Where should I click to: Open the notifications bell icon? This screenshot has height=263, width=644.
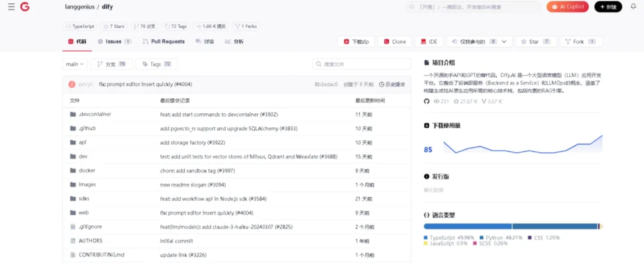tap(633, 6)
